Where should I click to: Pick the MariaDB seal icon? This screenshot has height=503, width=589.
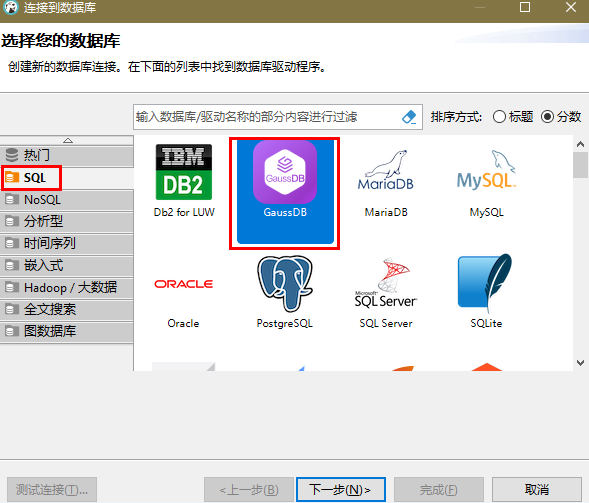point(386,170)
